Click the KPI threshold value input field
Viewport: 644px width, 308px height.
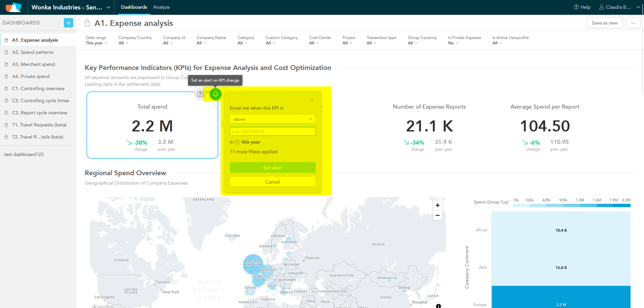click(x=272, y=131)
